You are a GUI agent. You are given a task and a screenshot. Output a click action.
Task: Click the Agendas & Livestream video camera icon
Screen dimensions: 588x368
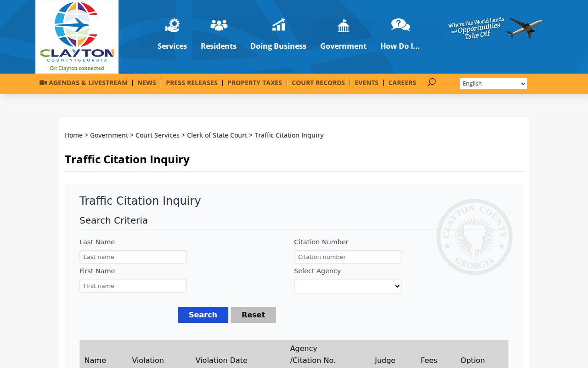tap(43, 83)
